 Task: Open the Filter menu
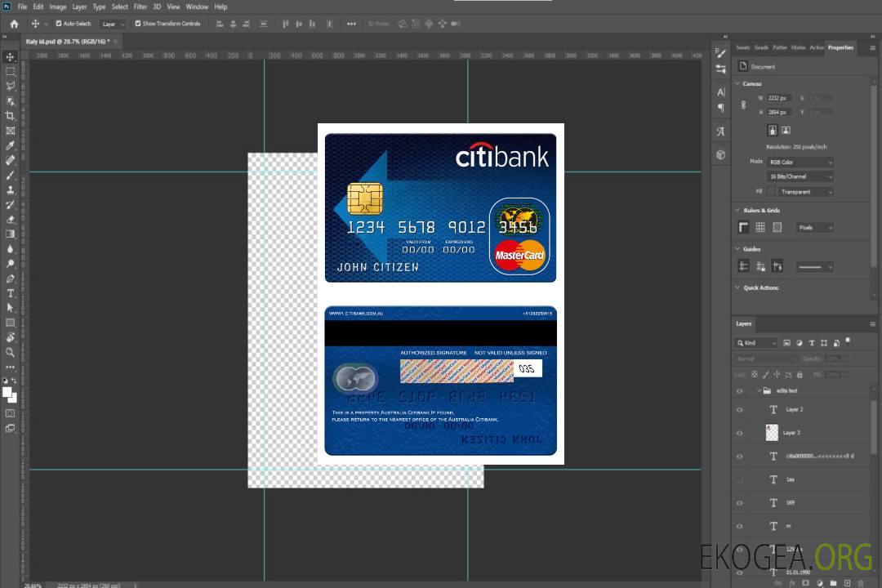coord(140,7)
